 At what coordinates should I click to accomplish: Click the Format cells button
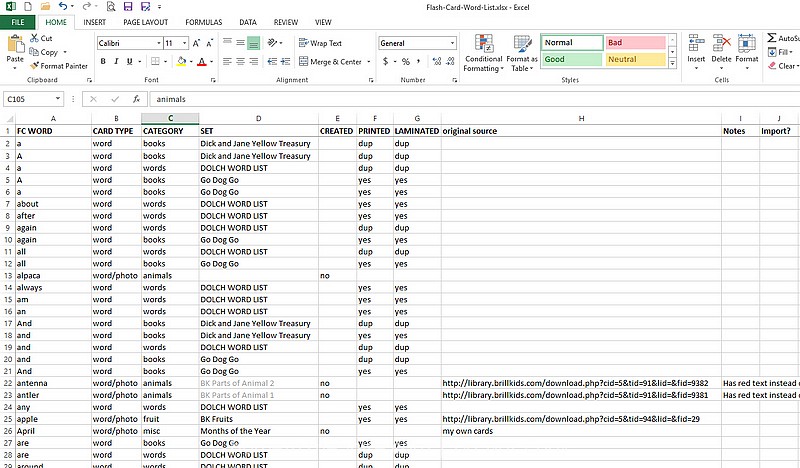pos(746,51)
